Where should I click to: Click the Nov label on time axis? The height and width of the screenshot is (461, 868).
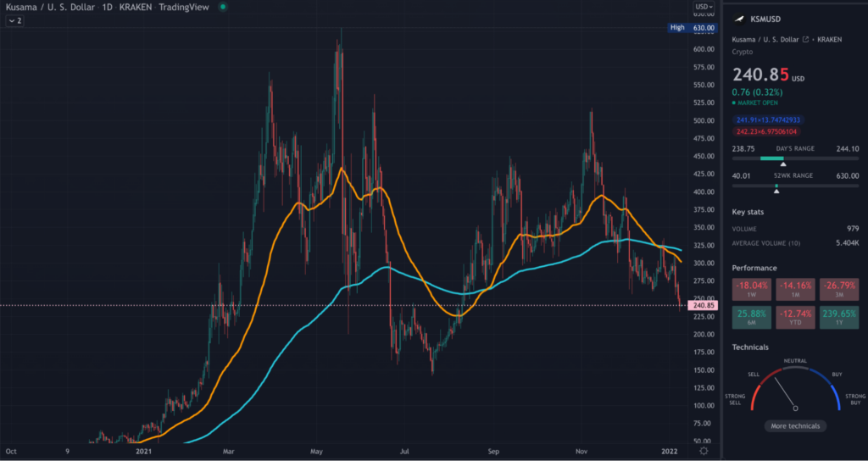[x=581, y=451]
